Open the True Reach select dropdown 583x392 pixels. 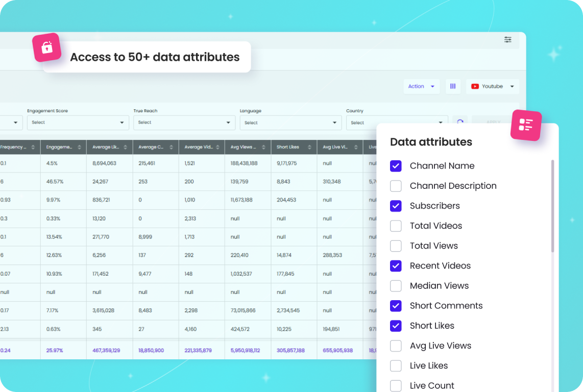pyautogui.click(x=184, y=122)
